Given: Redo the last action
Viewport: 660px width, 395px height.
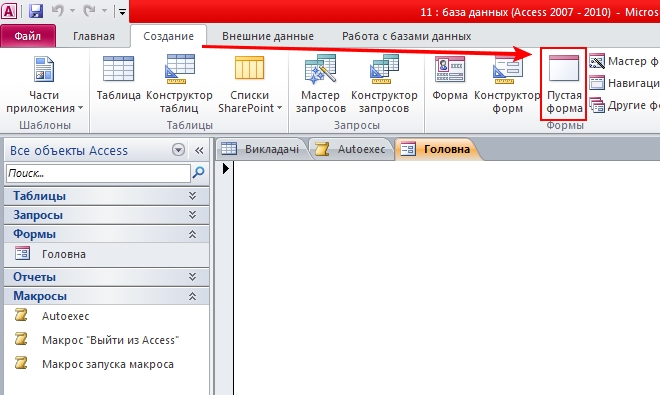Looking at the screenshot, I should click(89, 11).
